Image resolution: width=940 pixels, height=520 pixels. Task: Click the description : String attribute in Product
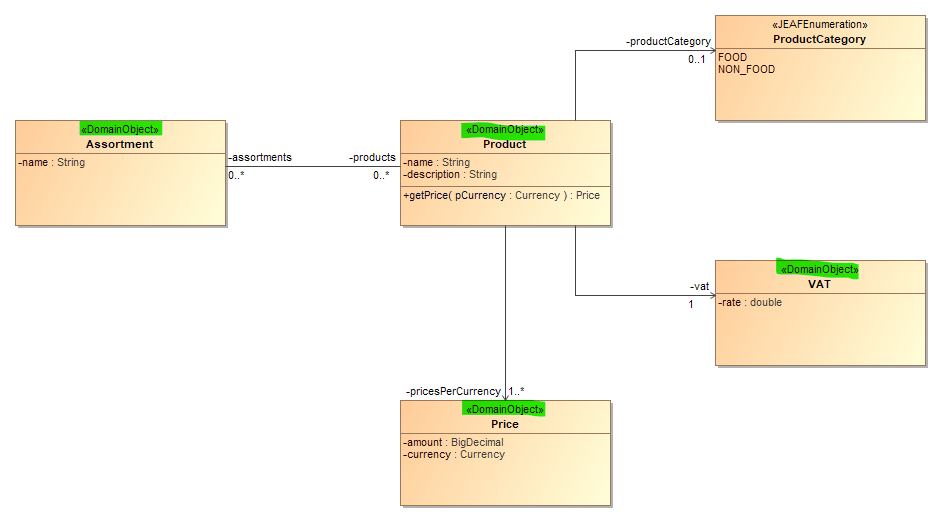click(450, 175)
